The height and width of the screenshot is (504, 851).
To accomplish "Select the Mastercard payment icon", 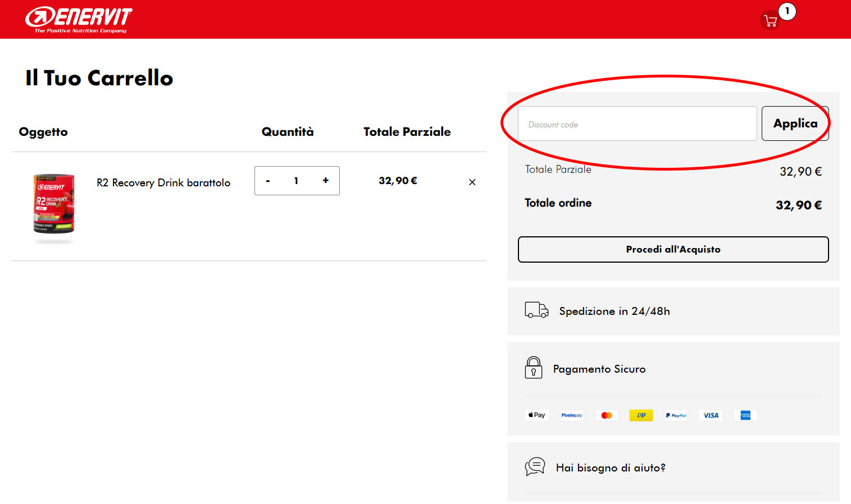I will coord(607,415).
